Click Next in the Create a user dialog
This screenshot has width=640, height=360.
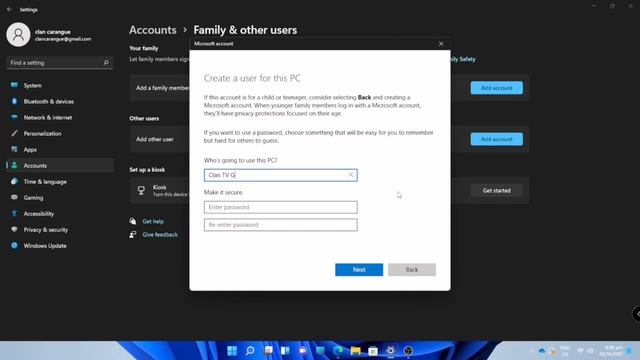pyautogui.click(x=359, y=269)
